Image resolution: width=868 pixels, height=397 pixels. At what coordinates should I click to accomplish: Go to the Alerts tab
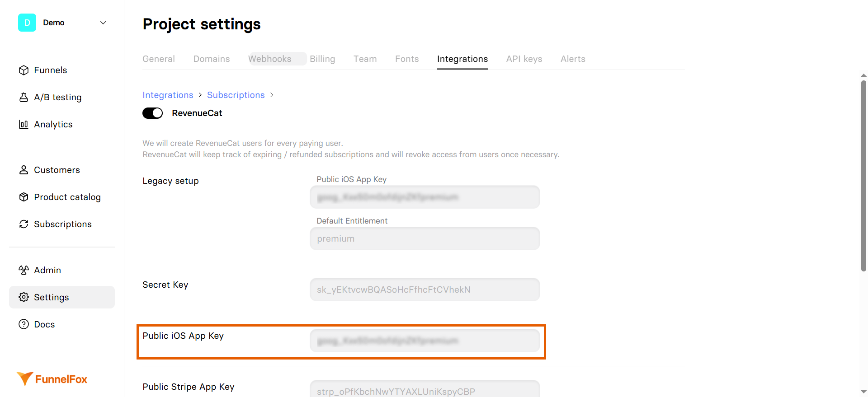pos(573,59)
